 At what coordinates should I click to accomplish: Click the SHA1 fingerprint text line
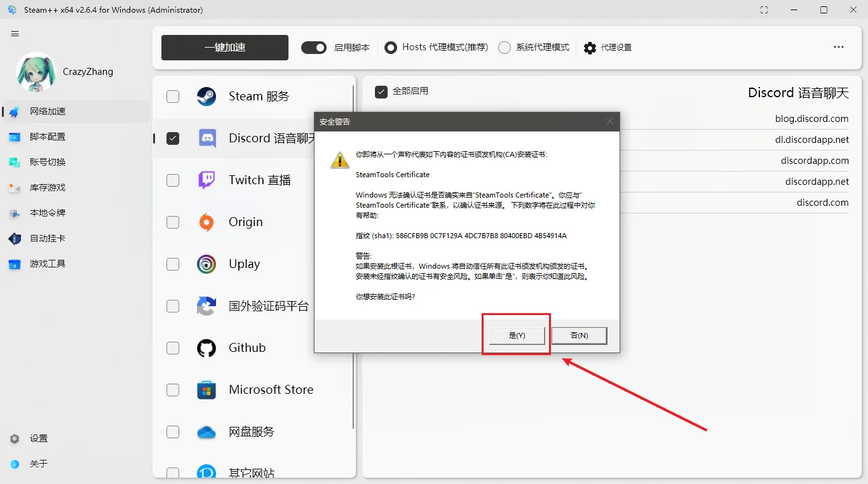pyautogui.click(x=461, y=236)
